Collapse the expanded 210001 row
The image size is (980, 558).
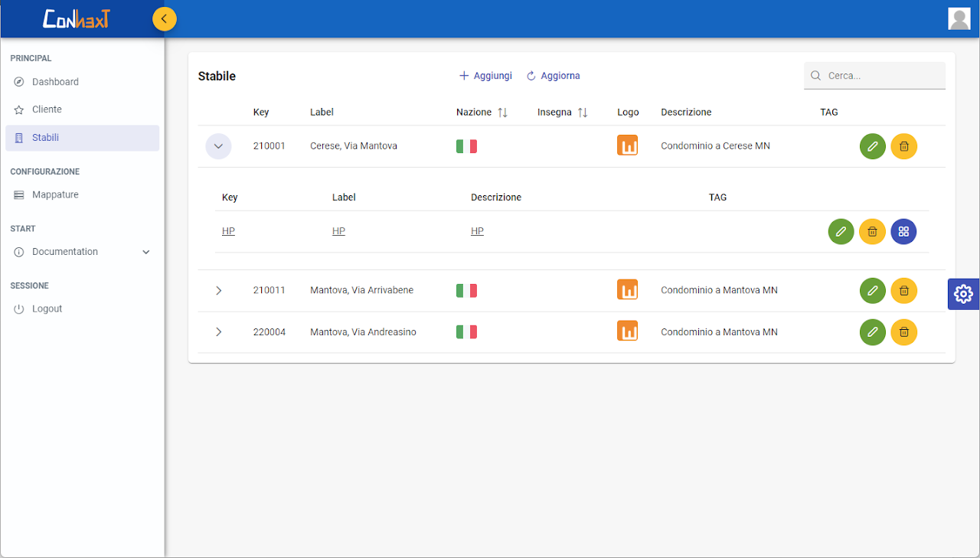[218, 146]
